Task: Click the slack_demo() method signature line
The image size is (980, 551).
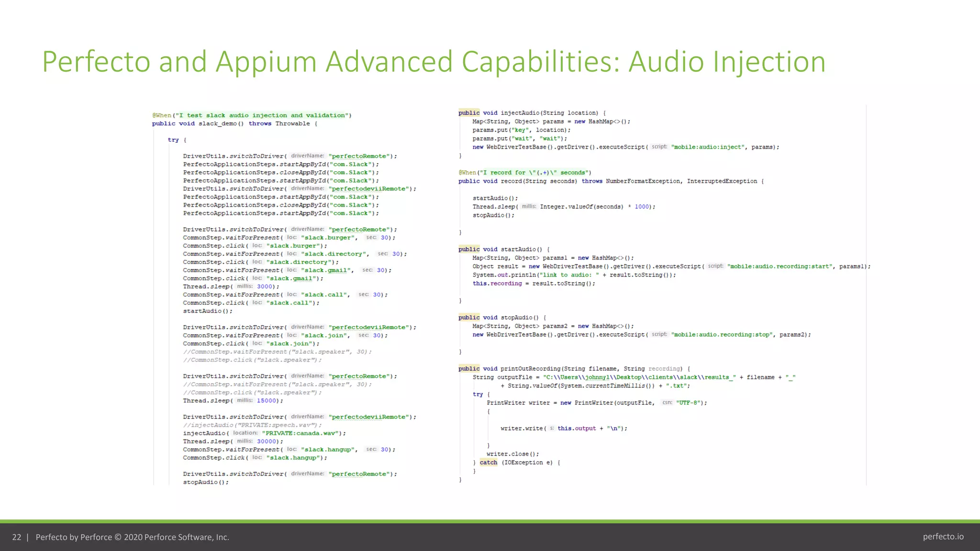Action: (x=234, y=123)
